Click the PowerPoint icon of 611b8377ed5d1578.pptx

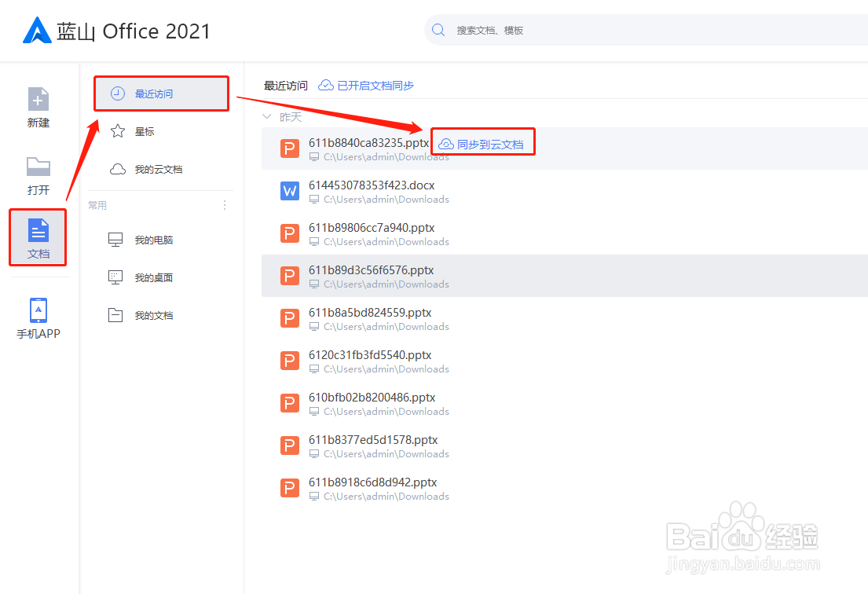coord(290,445)
